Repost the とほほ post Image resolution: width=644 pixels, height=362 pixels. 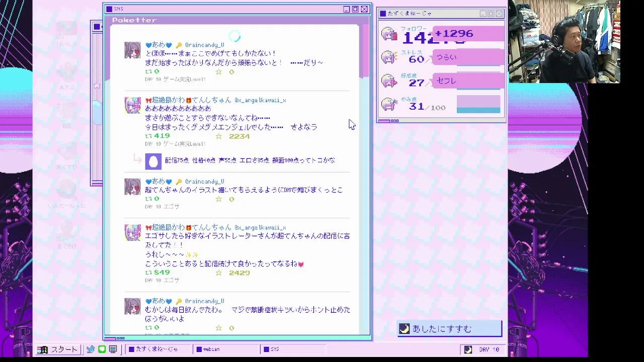(x=148, y=72)
